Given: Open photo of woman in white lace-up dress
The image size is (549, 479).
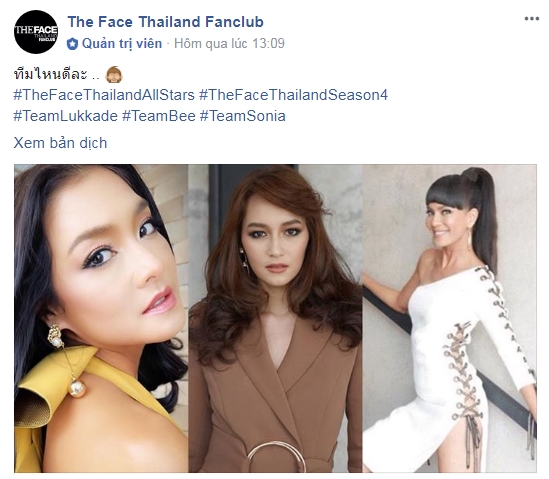Looking at the screenshot, I should 450,318.
